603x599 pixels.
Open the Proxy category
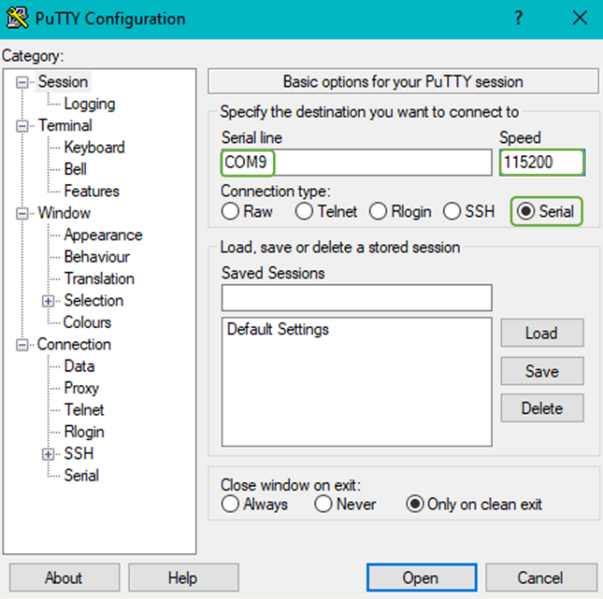(82, 388)
